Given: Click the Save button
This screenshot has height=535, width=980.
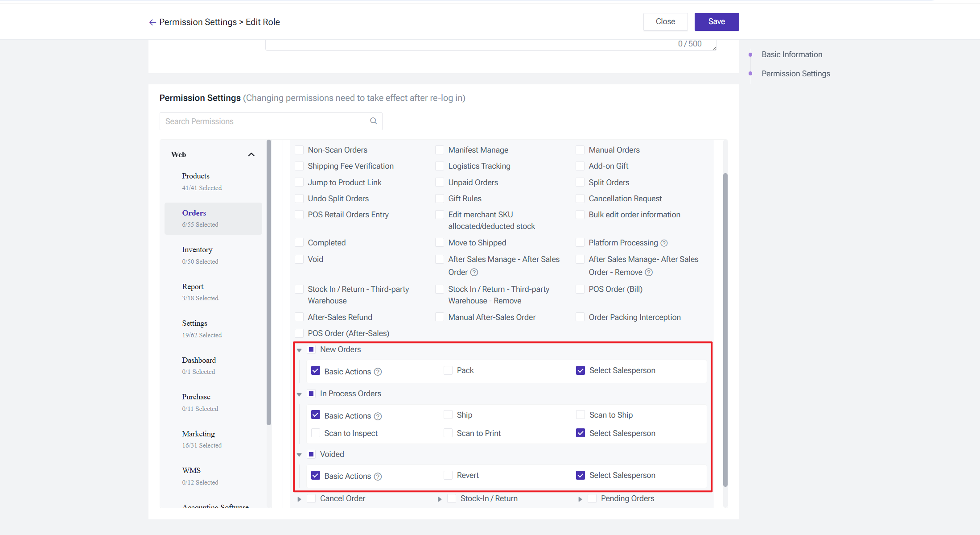Looking at the screenshot, I should 716,21.
